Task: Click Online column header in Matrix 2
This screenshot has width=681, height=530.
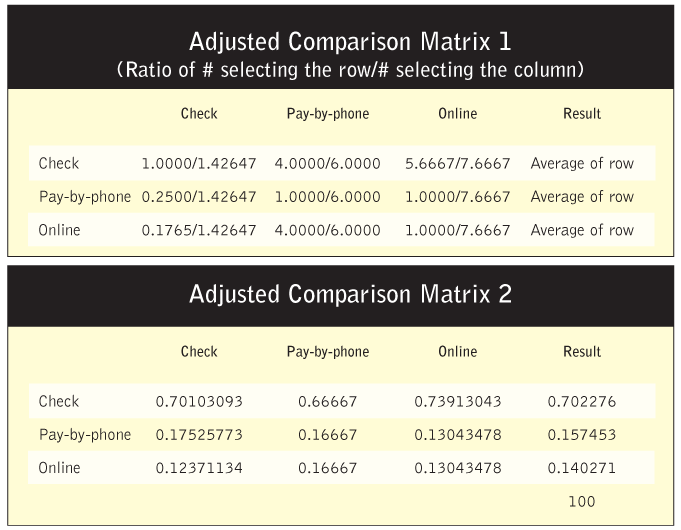Action: (457, 352)
